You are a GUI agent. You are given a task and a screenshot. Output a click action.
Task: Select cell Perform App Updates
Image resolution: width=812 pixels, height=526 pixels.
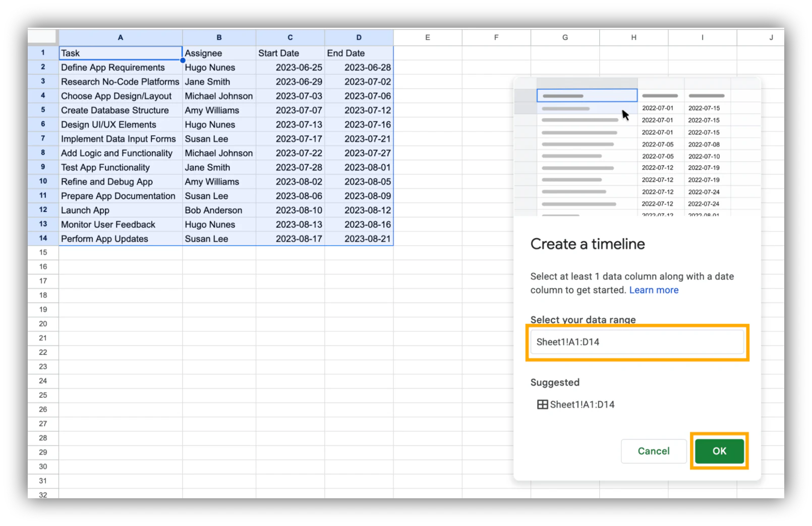click(121, 239)
